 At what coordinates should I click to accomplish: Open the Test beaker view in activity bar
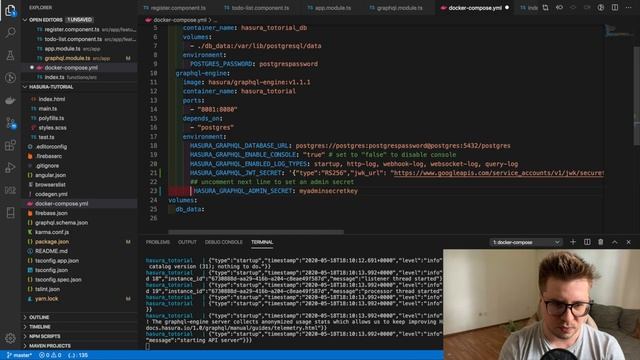coord(10,55)
